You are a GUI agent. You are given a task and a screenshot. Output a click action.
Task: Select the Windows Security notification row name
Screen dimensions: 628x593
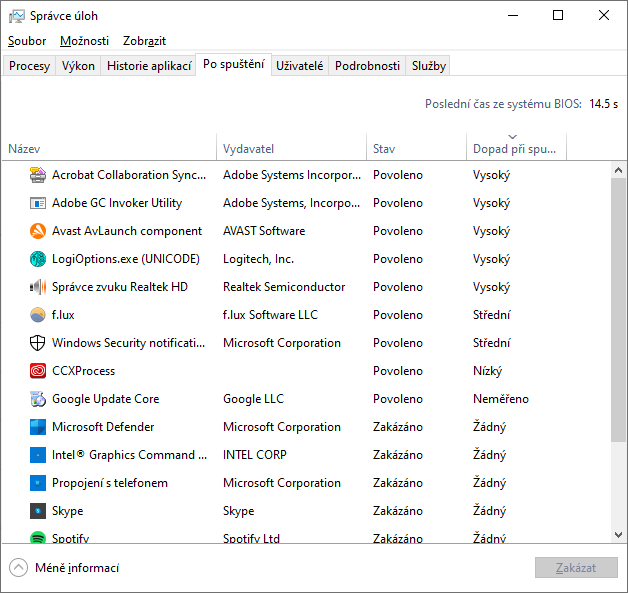pos(129,343)
